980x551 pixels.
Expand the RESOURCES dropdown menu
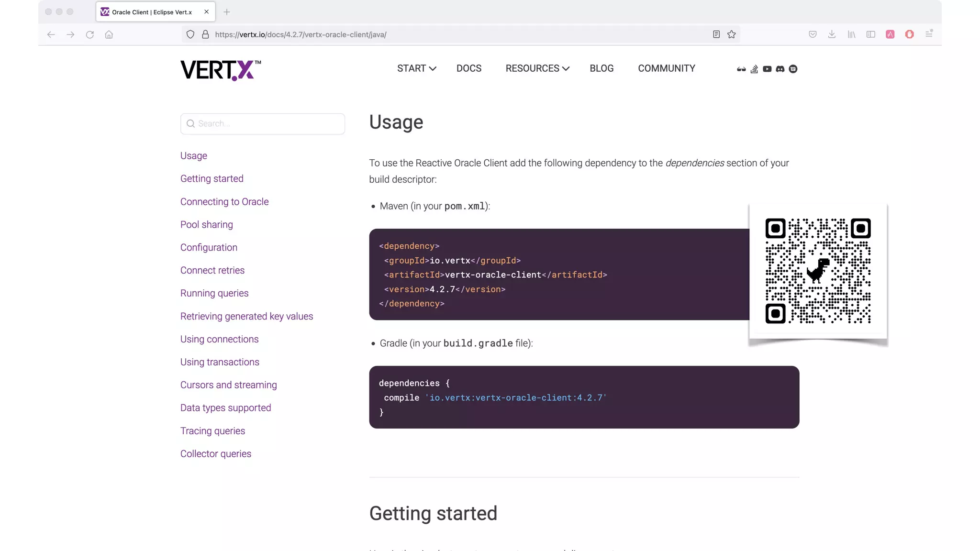(537, 68)
